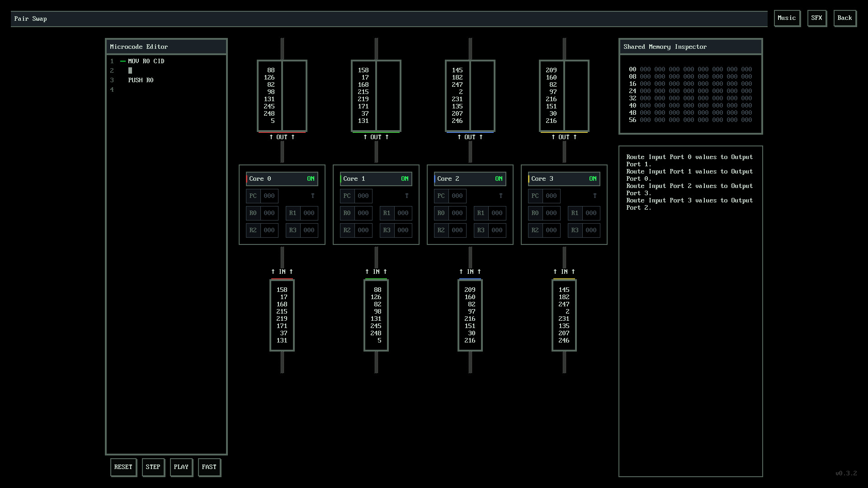This screenshot has height=488, width=868.
Task: Open the Music settings button
Action: pos(787,18)
